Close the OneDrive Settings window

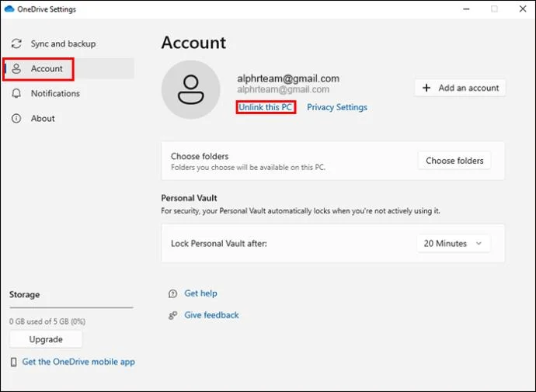[523, 9]
